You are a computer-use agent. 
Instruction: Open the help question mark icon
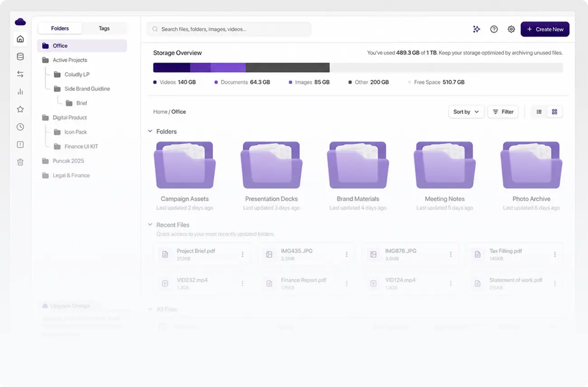[x=494, y=29]
